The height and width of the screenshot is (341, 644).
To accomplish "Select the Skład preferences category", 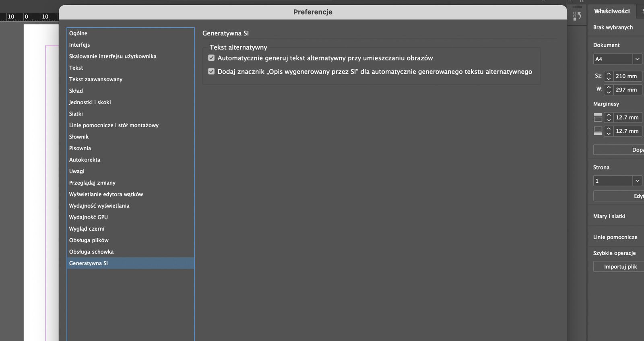I will (130, 91).
